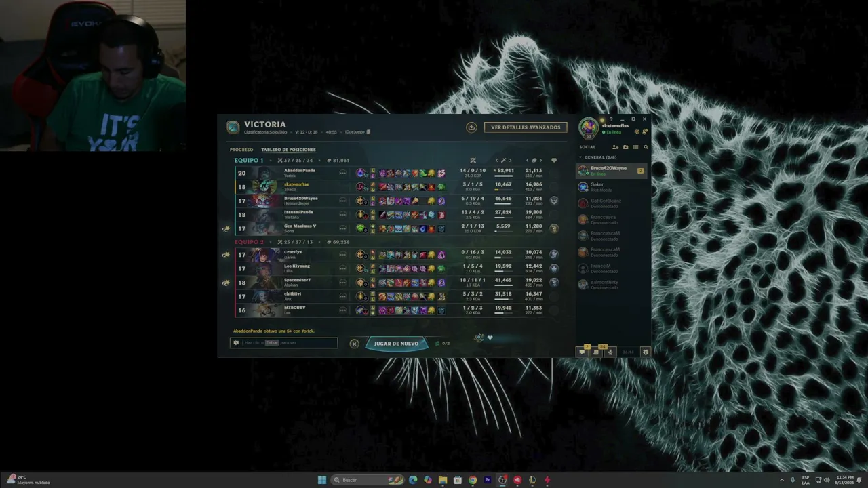Viewport: 868px width, 488px height.
Task: Click the skatemafias profile avatar
Action: pos(588,127)
